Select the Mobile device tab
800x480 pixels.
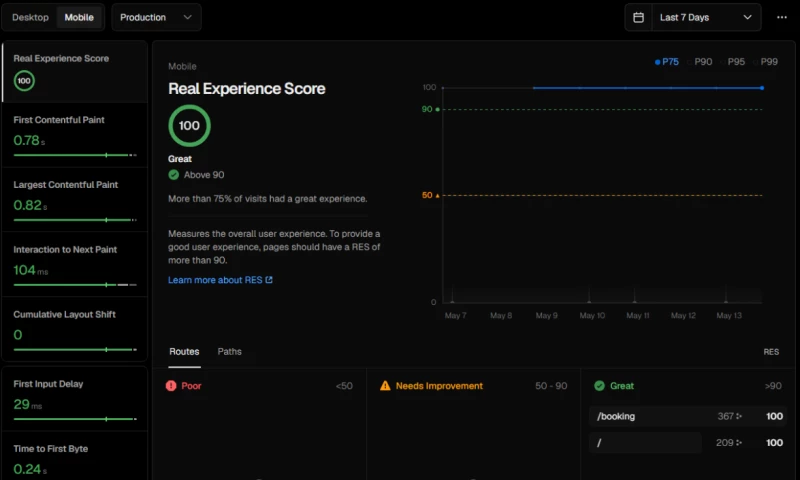pyautogui.click(x=79, y=17)
